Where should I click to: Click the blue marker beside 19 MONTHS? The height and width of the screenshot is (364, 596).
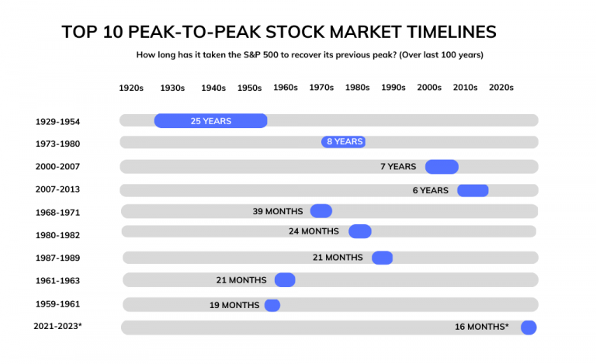pyautogui.click(x=272, y=305)
